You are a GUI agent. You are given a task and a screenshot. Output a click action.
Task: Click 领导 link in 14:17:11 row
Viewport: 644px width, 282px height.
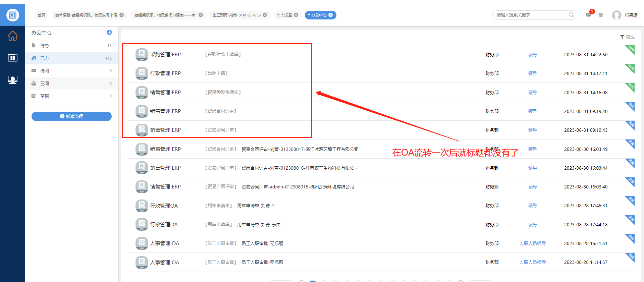click(x=533, y=73)
